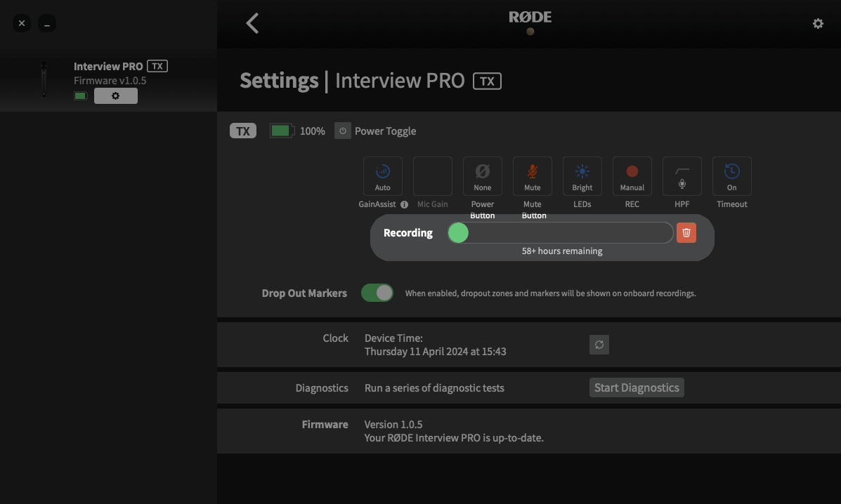The height and width of the screenshot is (504, 841).
Task: Close the window with the X button
Action: coord(22,24)
